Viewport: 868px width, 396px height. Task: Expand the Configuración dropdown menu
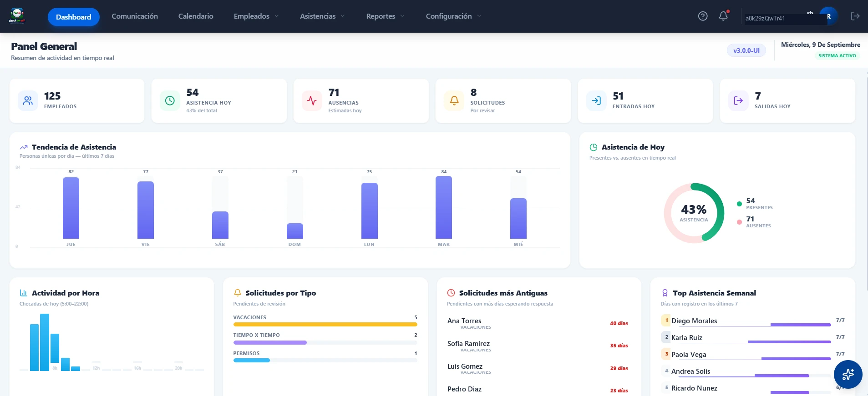coord(453,16)
